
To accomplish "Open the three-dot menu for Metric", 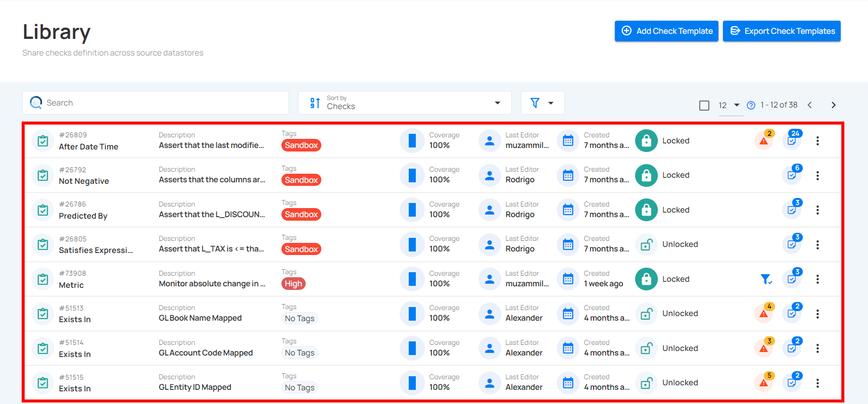I will (817, 279).
